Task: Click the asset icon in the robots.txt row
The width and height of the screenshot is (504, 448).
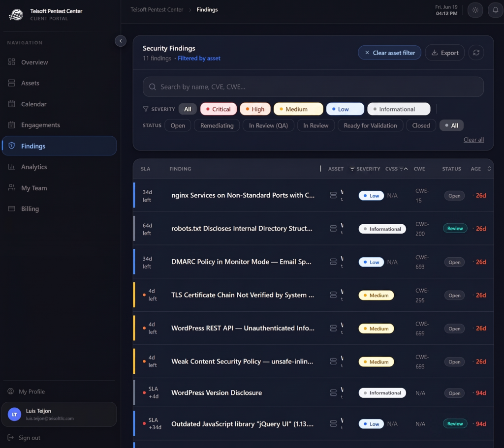Action: point(333,228)
